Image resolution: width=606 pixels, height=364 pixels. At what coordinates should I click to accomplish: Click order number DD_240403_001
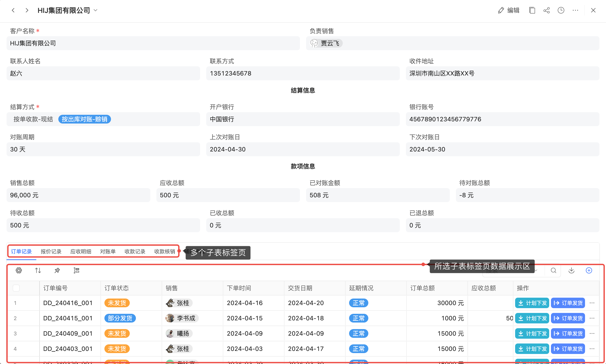(x=68, y=349)
